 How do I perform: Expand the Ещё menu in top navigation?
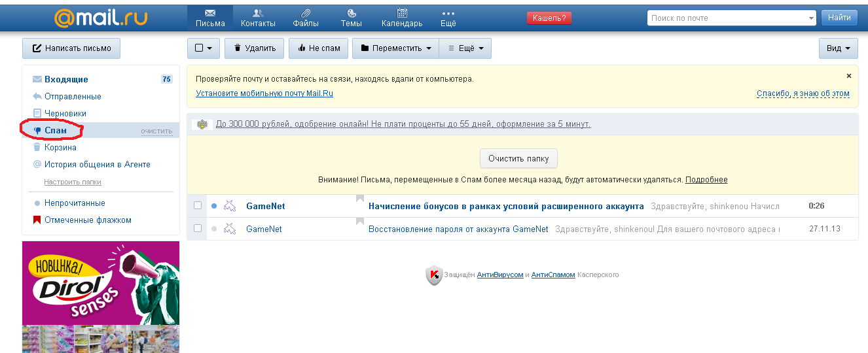(448, 18)
